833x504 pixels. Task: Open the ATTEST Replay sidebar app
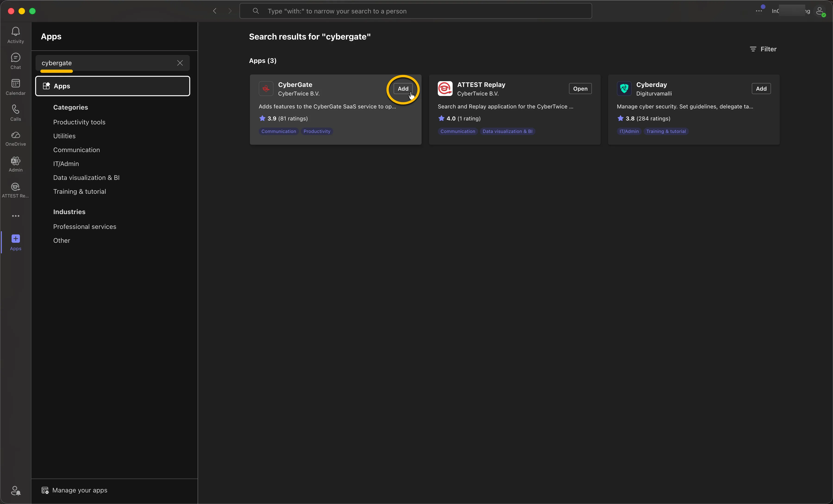click(x=16, y=190)
